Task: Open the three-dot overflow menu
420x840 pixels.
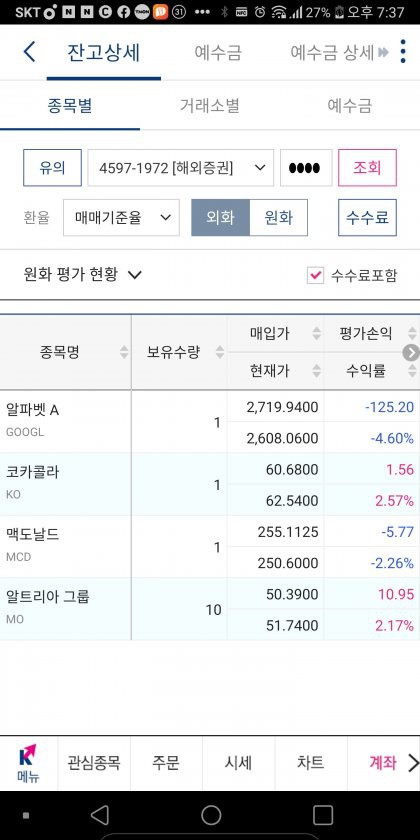Action: (x=403, y=52)
